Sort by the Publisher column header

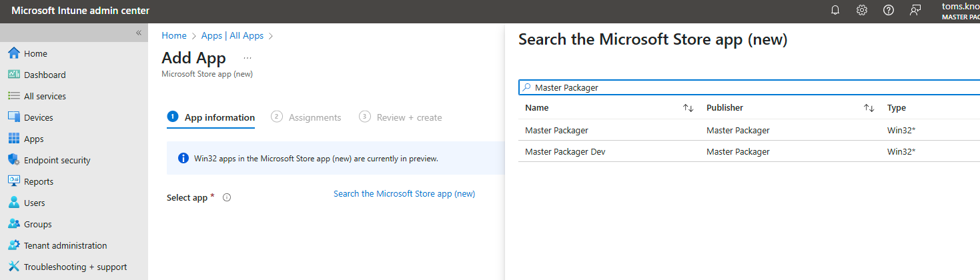coord(724,107)
